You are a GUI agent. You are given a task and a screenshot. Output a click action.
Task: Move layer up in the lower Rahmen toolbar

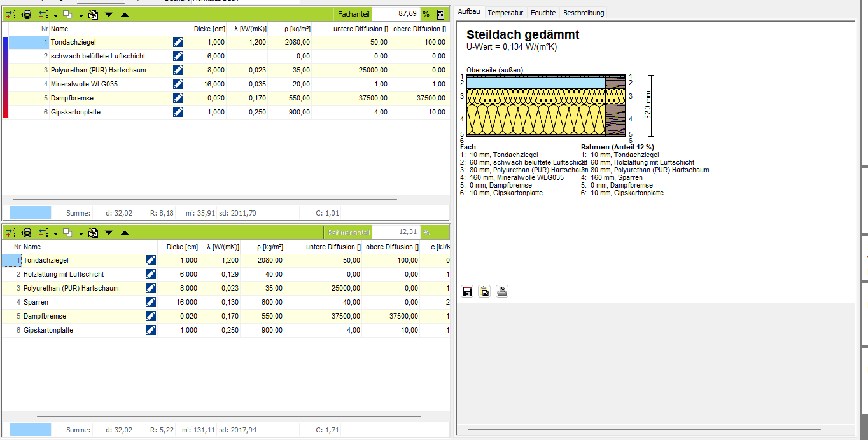tap(124, 233)
